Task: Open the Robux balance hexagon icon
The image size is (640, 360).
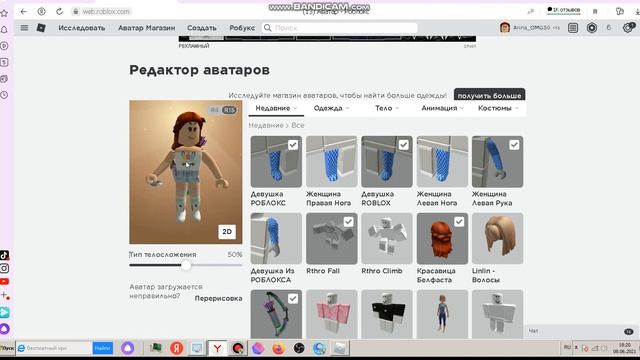Action: pos(592,28)
